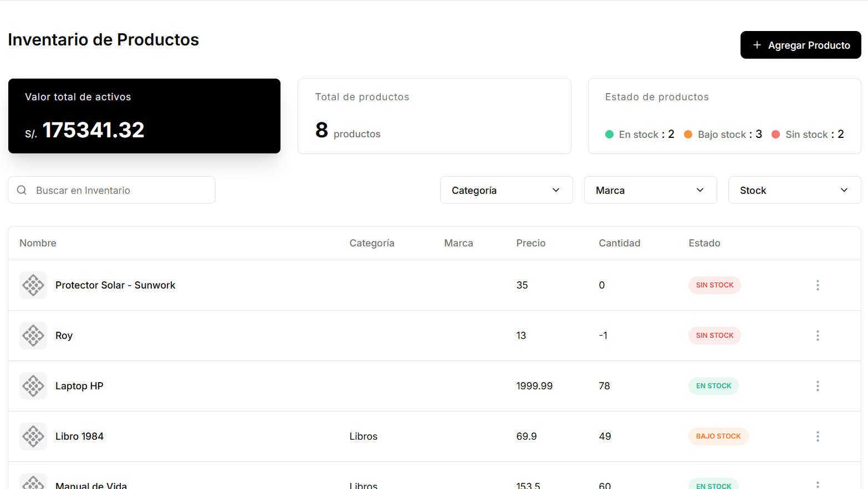Open the Stock filter dropdown

click(x=794, y=190)
